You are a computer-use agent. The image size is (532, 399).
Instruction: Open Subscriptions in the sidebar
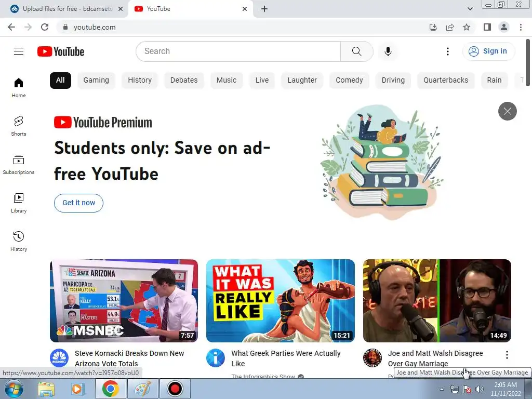click(x=19, y=165)
